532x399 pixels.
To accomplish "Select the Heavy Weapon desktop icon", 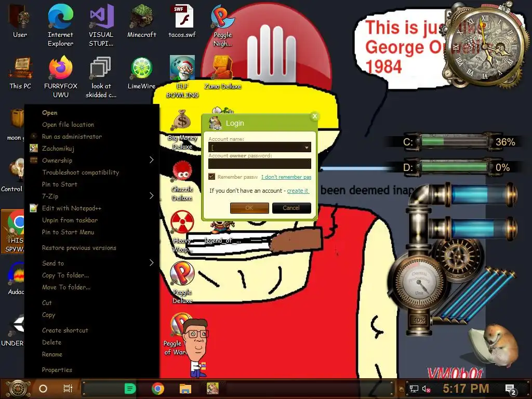I will click(182, 231).
